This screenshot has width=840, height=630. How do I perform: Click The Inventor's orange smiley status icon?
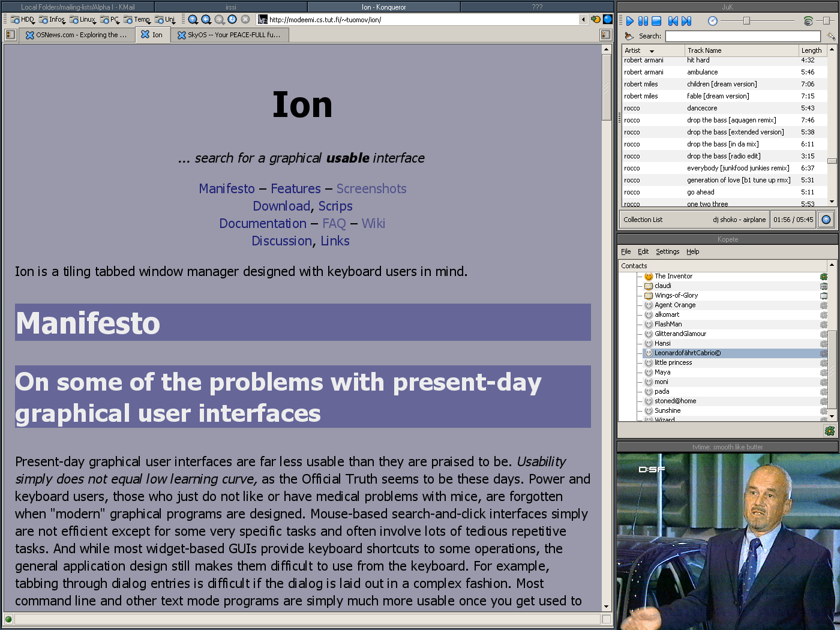[x=649, y=277]
